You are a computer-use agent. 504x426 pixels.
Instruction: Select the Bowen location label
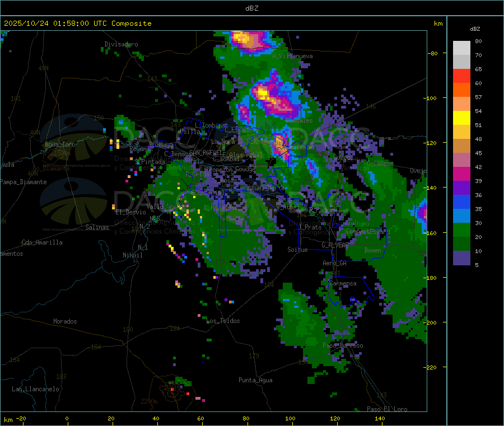click(372, 250)
